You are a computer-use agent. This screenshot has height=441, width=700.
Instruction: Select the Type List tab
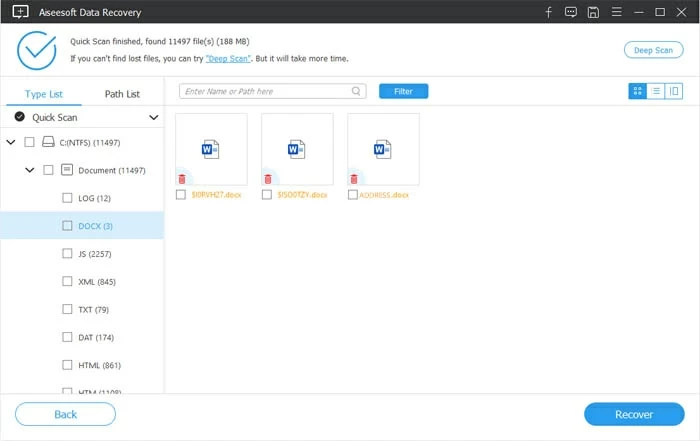pos(43,94)
